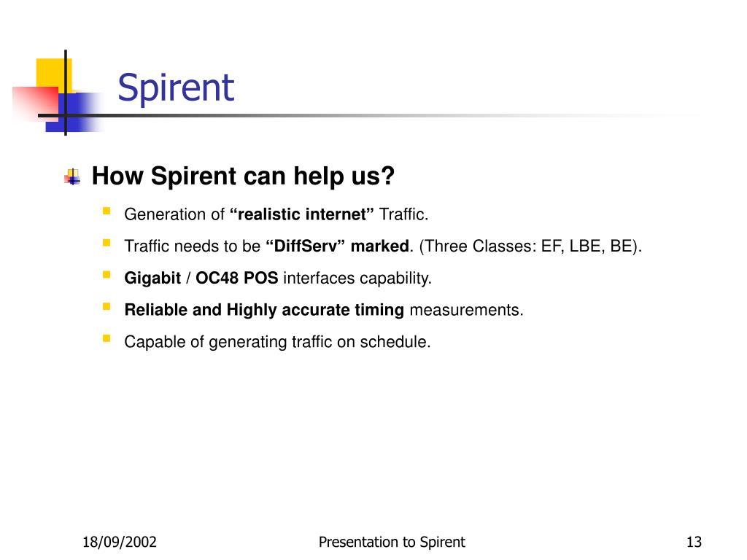747x560 pixels.
Task: Click the bold DiffServ marked phrase
Action: pos(337,246)
